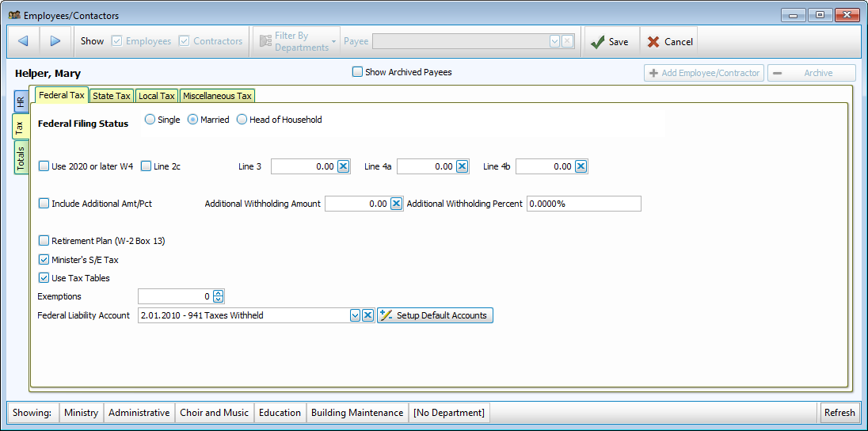Select the Single filing status
Screen dimensions: 868x431
click(x=150, y=120)
